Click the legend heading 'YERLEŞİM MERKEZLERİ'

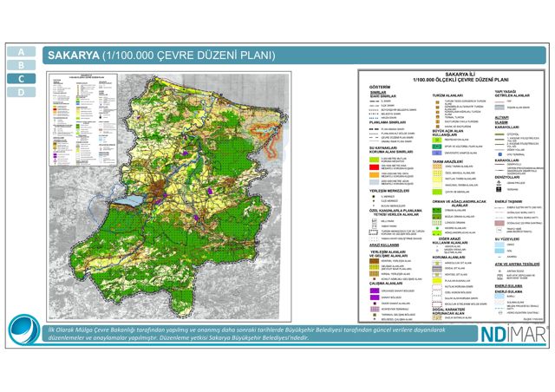pos(390,191)
